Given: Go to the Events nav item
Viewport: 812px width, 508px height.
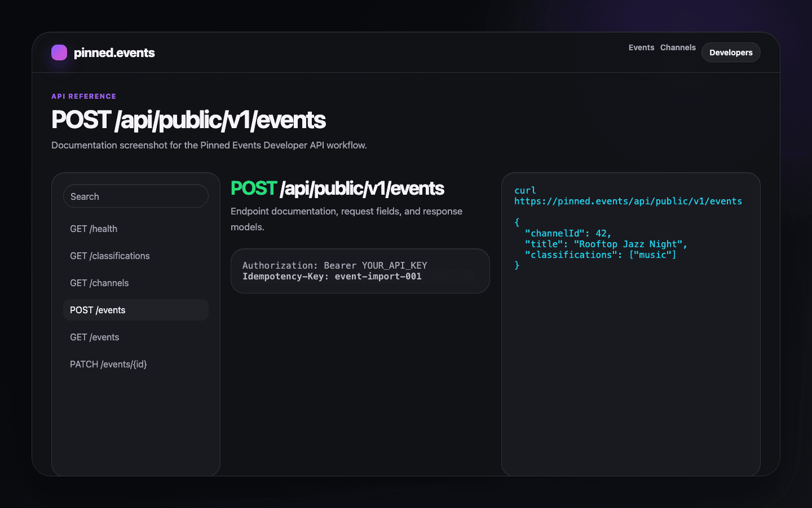Looking at the screenshot, I should pyautogui.click(x=641, y=47).
